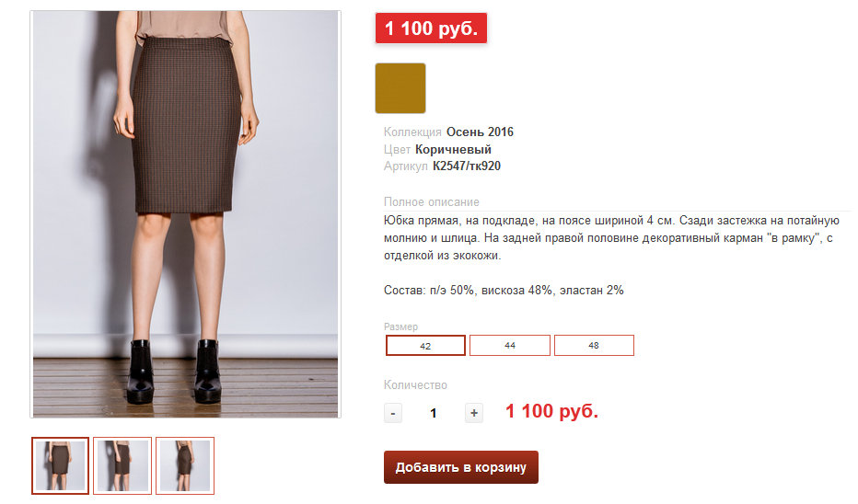The width and height of the screenshot is (858, 504).
Task: Click the Состав composition line
Action: pos(504,291)
